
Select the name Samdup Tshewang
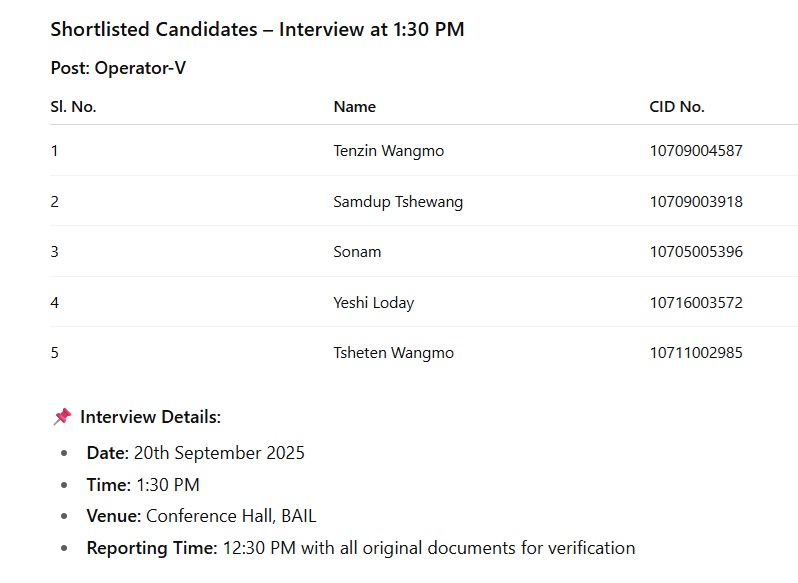coord(398,202)
